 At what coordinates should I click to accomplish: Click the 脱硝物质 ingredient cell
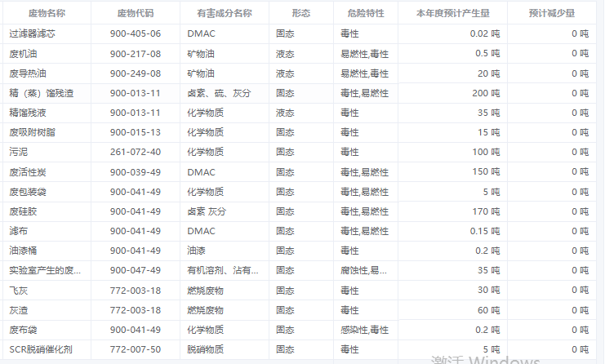click(x=205, y=349)
